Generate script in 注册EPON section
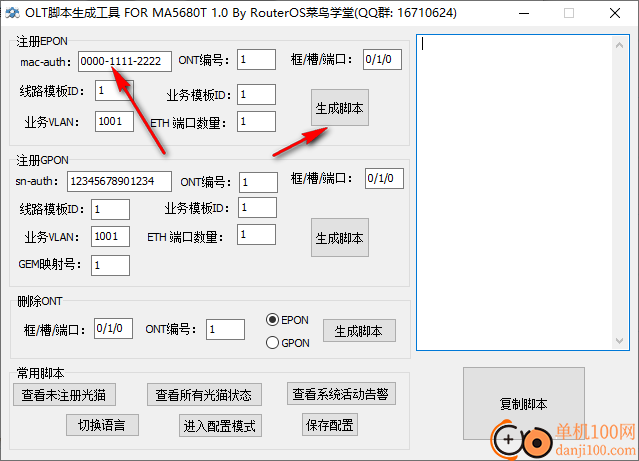 pyautogui.click(x=340, y=108)
